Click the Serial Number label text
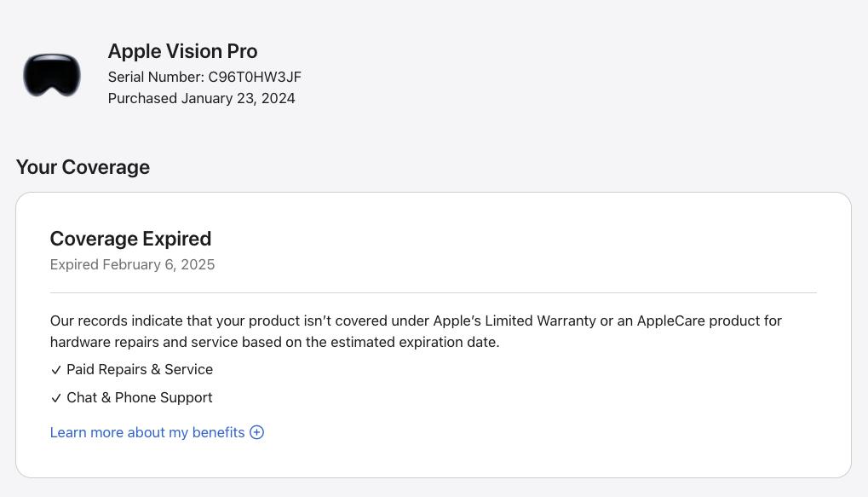 (x=156, y=77)
